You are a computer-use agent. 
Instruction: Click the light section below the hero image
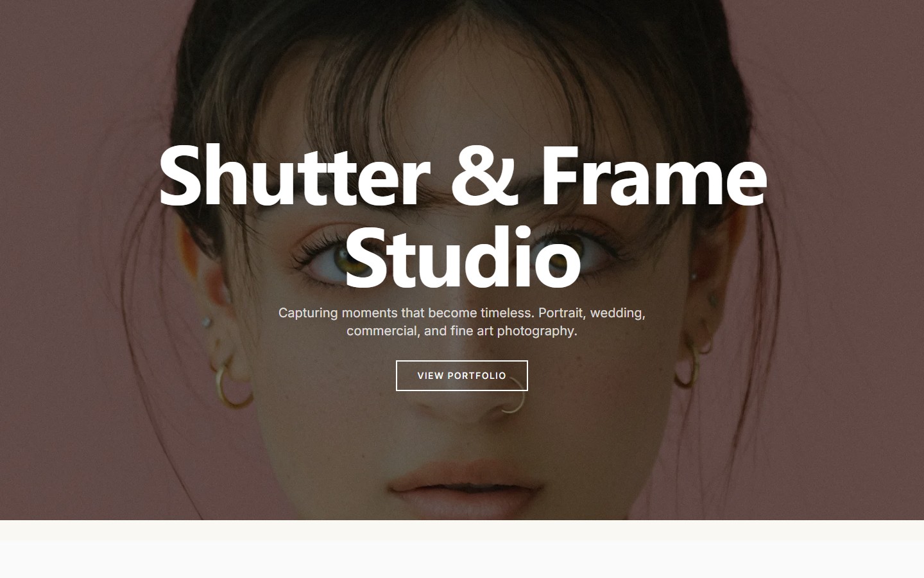click(x=462, y=549)
